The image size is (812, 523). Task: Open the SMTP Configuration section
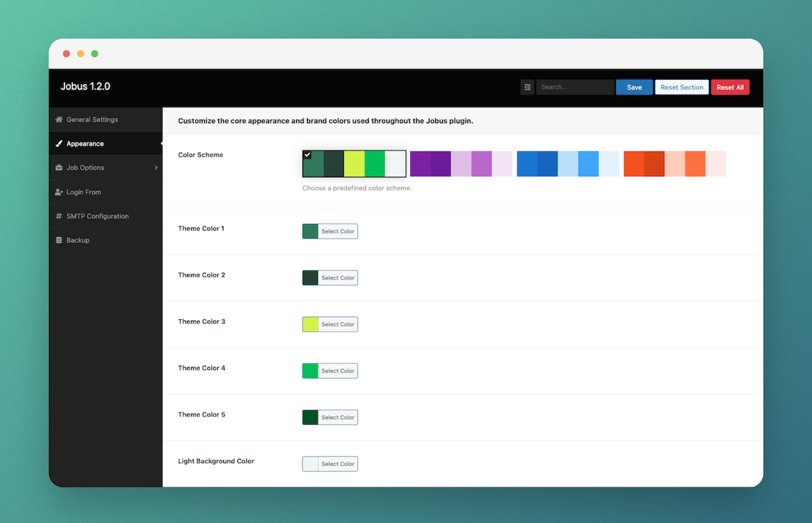pyautogui.click(x=96, y=216)
